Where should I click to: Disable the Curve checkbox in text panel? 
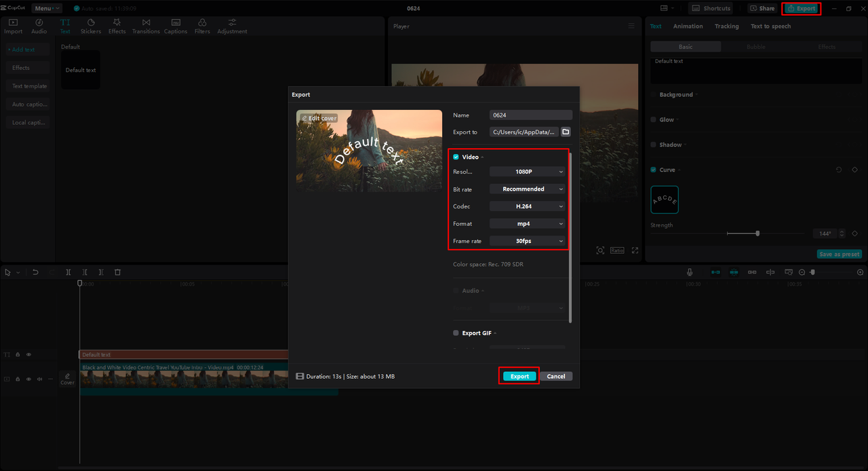point(654,170)
